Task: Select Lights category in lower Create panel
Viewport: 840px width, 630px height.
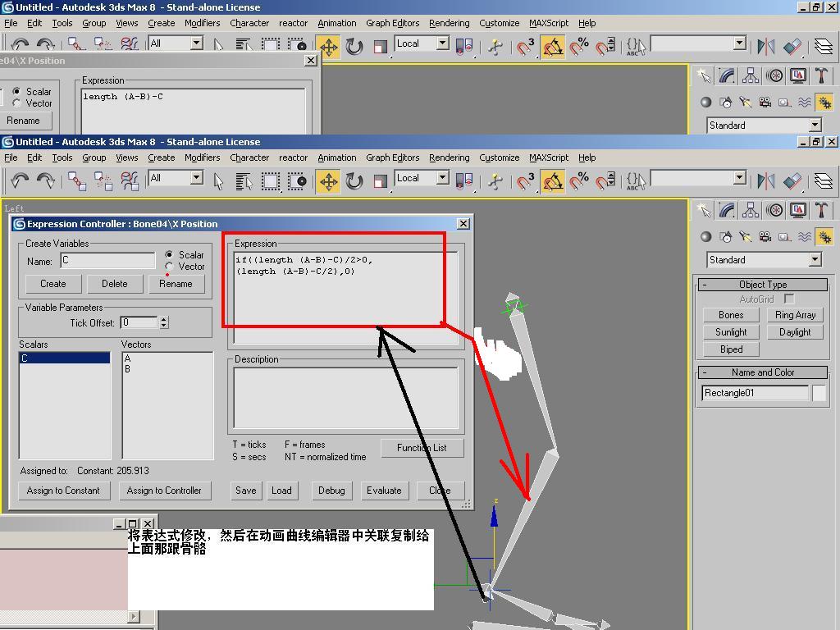Action: (x=745, y=236)
